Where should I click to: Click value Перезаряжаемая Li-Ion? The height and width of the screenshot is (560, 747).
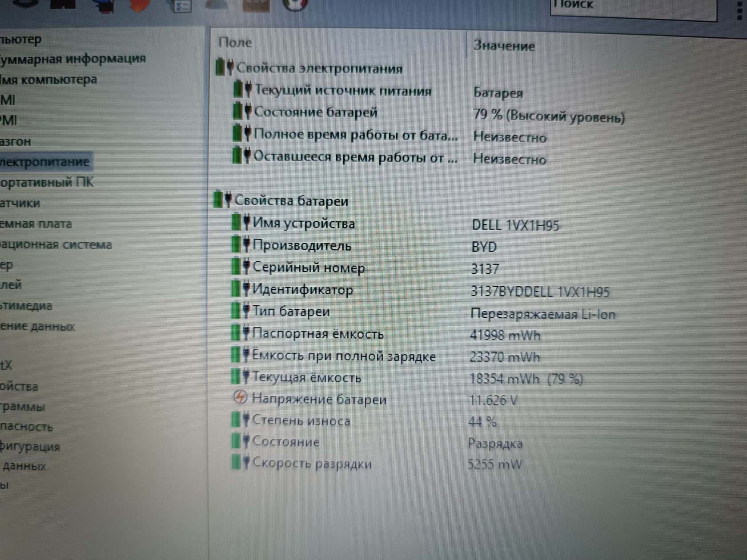coord(543,314)
